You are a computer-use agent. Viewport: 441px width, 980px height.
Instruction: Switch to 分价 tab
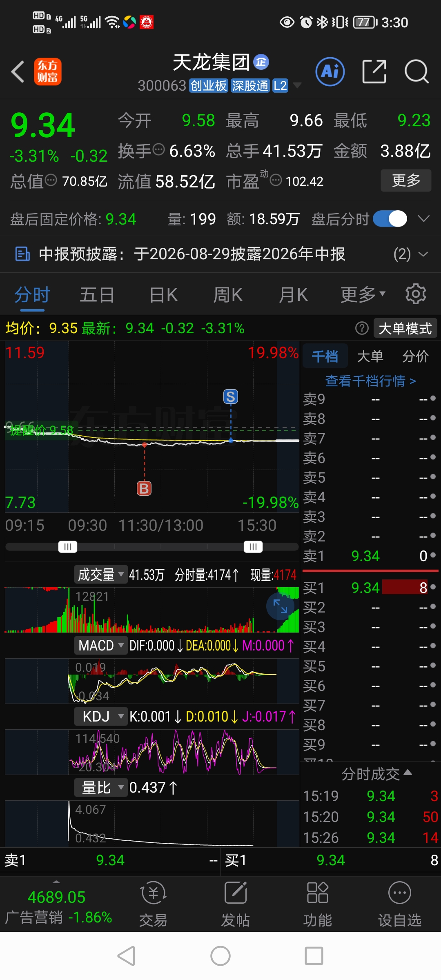coord(415,356)
